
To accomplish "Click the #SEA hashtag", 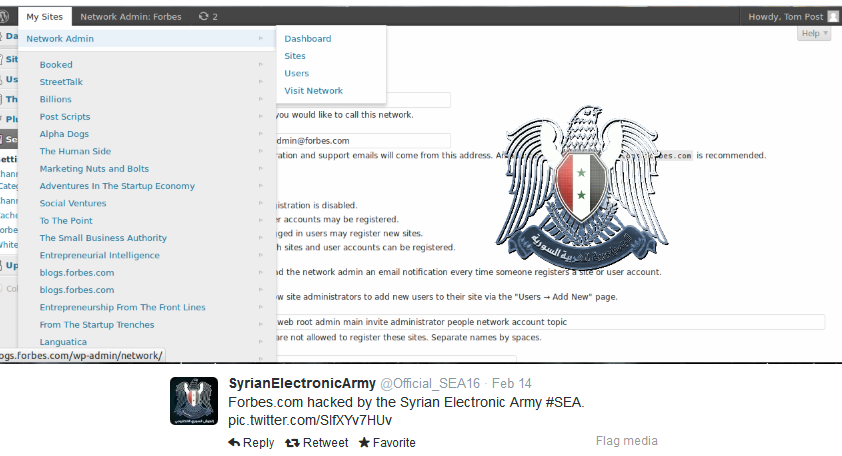I will (x=563, y=402).
